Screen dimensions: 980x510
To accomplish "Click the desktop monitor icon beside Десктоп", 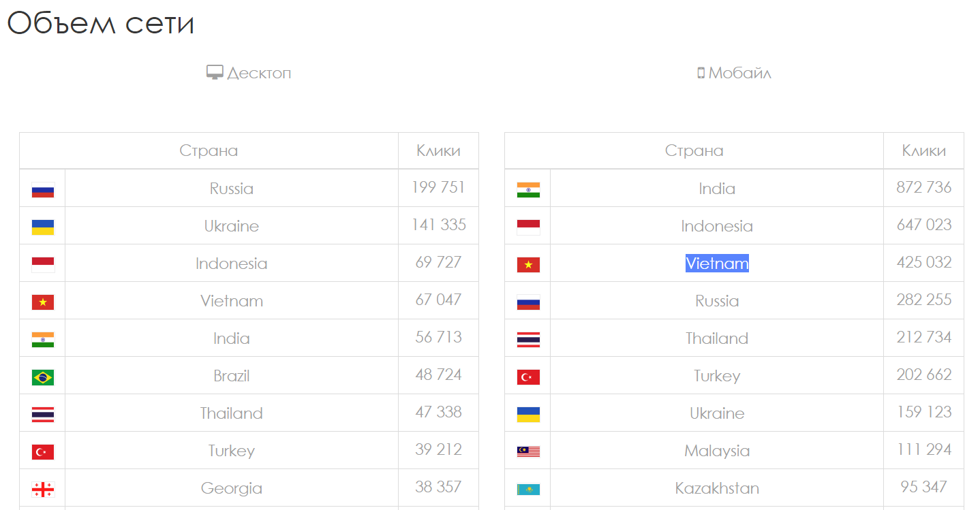I will (215, 72).
